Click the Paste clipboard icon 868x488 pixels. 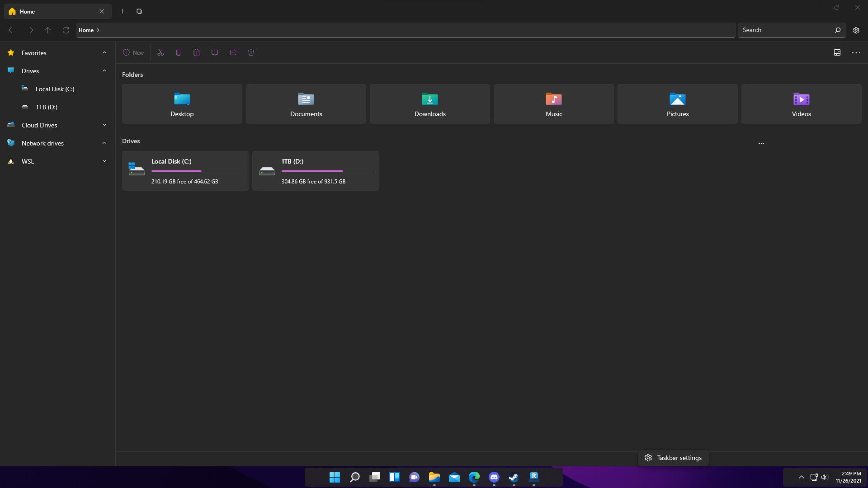tap(197, 52)
